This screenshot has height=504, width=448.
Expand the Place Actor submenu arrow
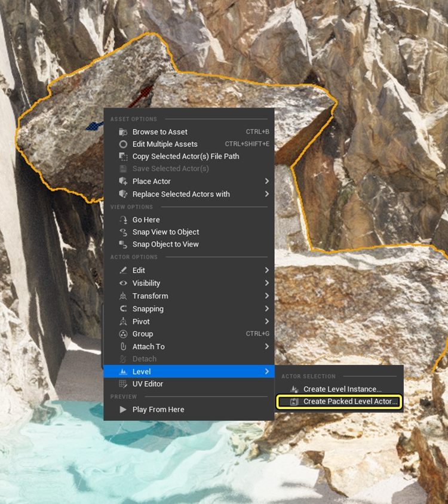[266, 182]
